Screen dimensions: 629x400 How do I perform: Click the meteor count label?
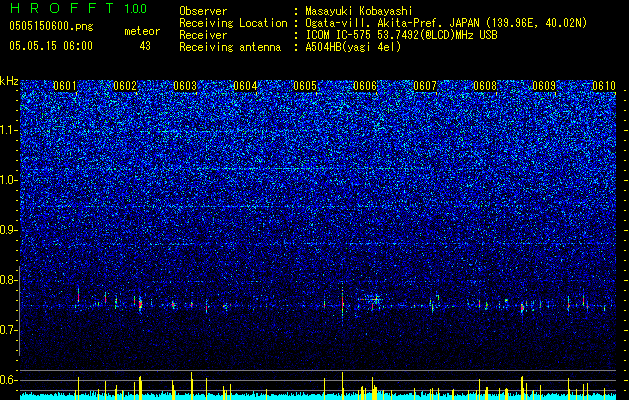[x=142, y=31]
